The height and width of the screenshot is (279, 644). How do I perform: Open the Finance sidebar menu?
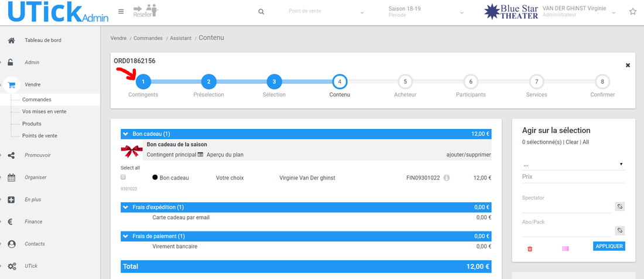(33, 222)
